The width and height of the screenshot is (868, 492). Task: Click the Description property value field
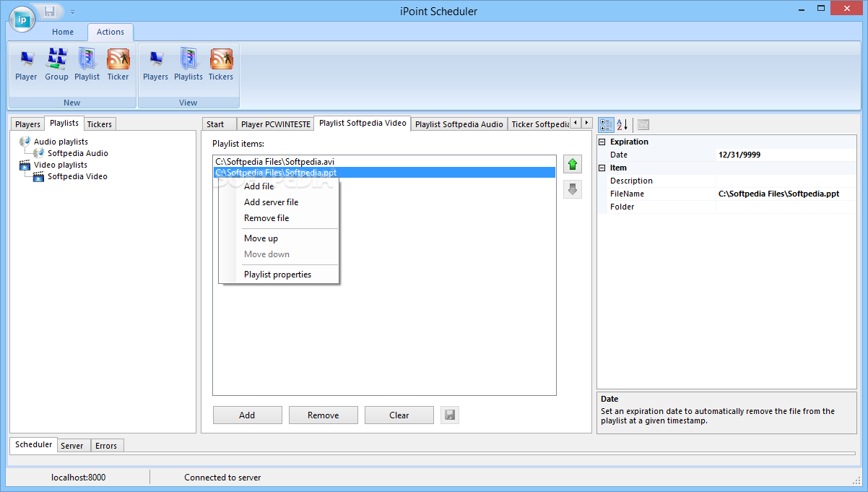click(786, 181)
